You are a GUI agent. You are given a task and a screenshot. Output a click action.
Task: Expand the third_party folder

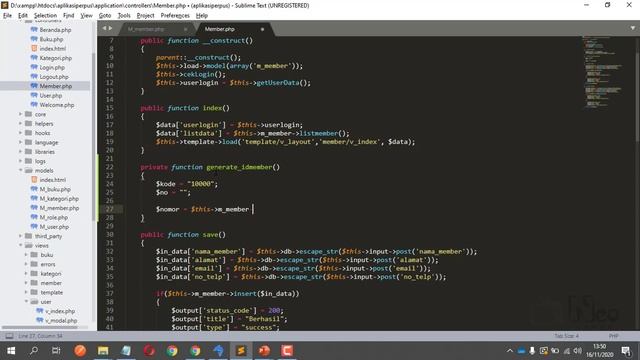pyautogui.click(x=20, y=236)
